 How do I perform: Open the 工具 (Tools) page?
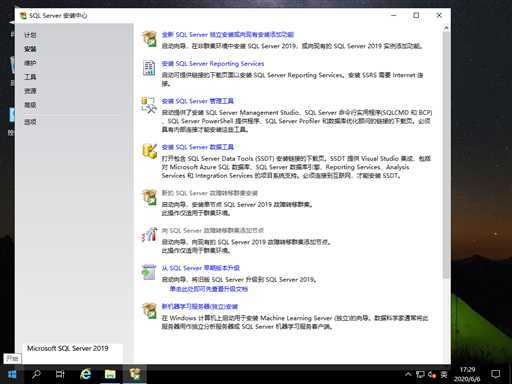pyautogui.click(x=30, y=77)
